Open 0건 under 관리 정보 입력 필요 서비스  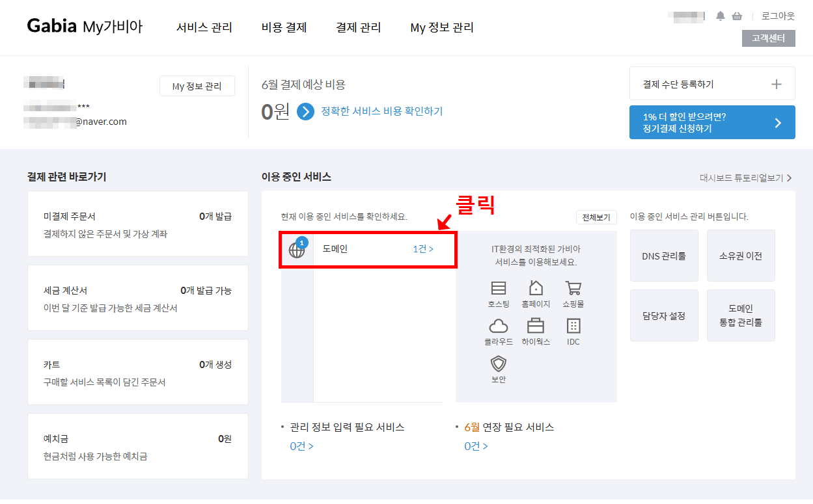click(301, 446)
